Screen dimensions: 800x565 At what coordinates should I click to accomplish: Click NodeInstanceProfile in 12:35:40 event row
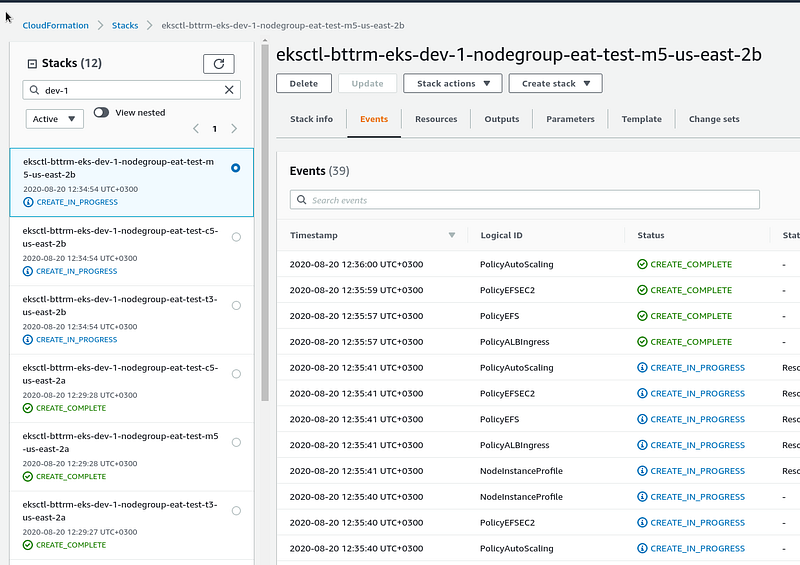(x=521, y=497)
